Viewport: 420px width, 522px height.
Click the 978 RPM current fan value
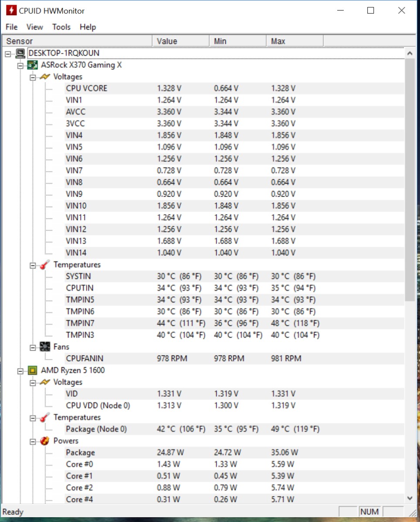coord(172,358)
